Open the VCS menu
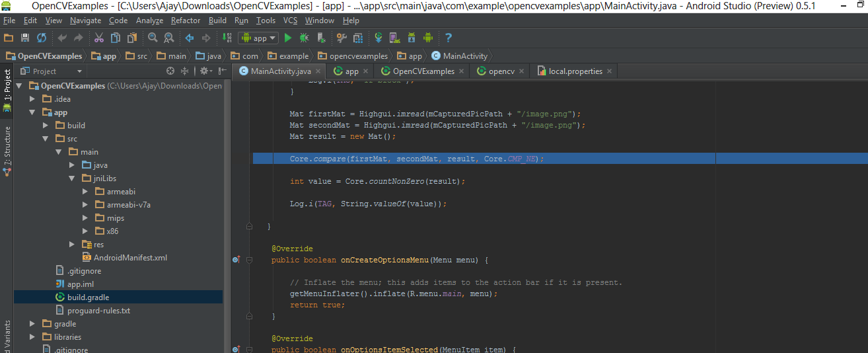 point(291,20)
